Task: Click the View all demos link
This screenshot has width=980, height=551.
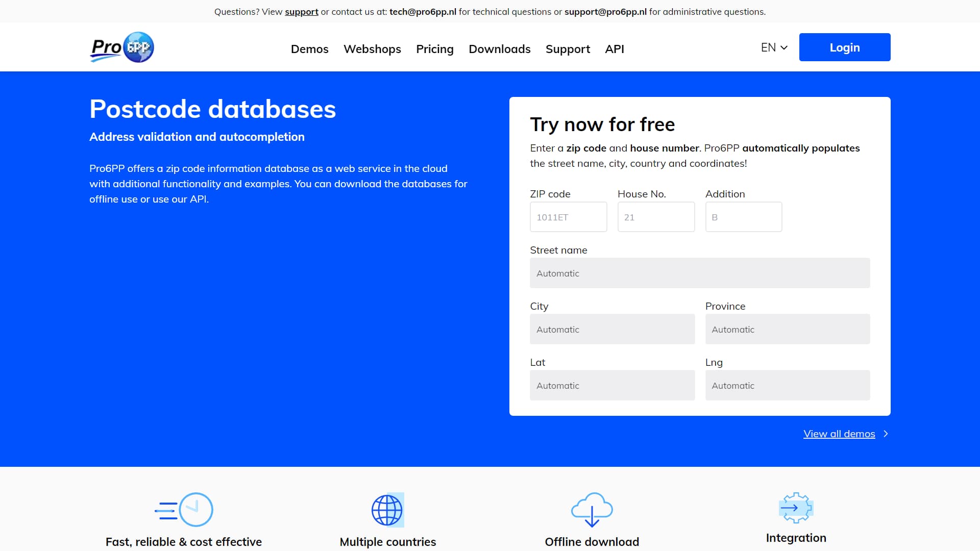Action: coord(839,434)
